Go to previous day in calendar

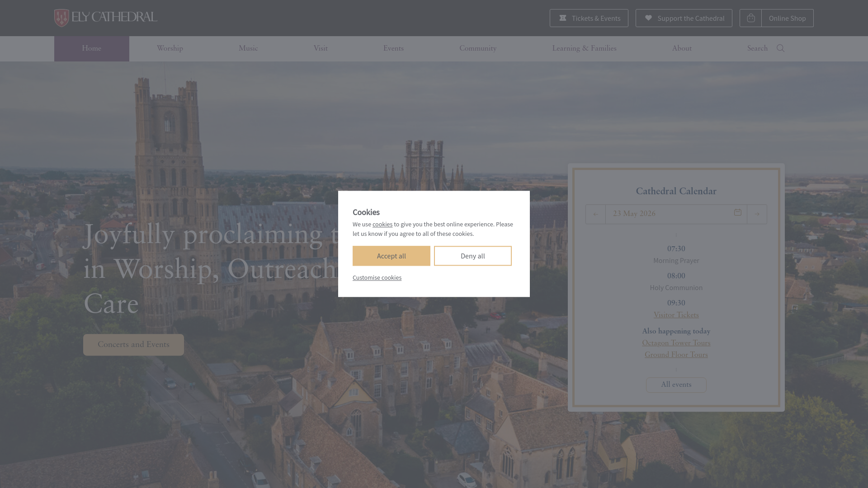coord(595,214)
